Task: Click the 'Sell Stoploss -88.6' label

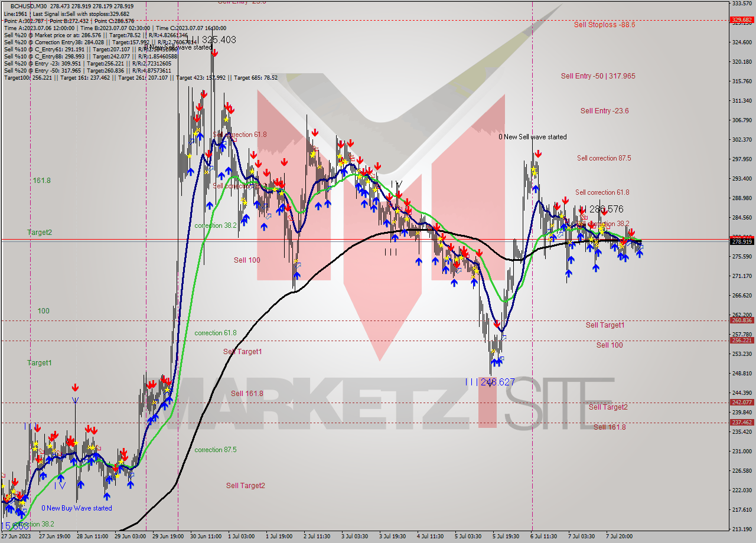Action: (x=604, y=25)
